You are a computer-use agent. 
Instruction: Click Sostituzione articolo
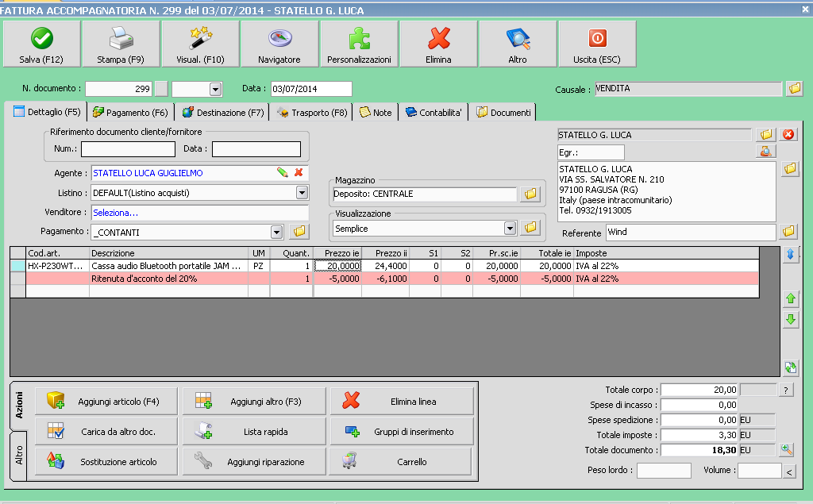tap(106, 461)
